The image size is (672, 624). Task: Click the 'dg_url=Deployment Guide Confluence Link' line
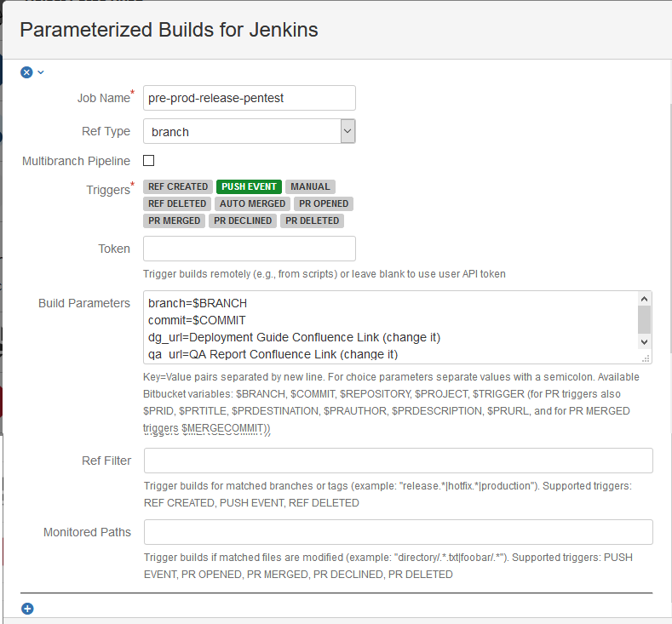click(294, 337)
